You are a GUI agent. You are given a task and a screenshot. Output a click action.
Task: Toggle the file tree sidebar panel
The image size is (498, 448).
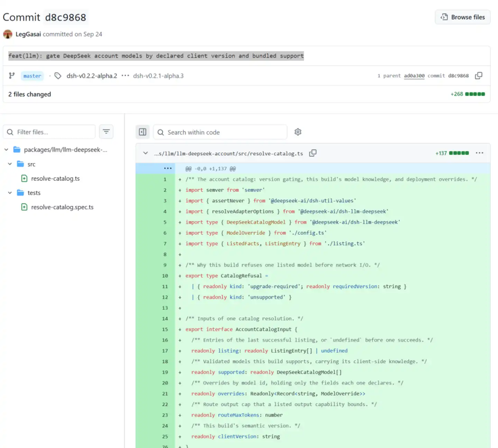click(142, 132)
